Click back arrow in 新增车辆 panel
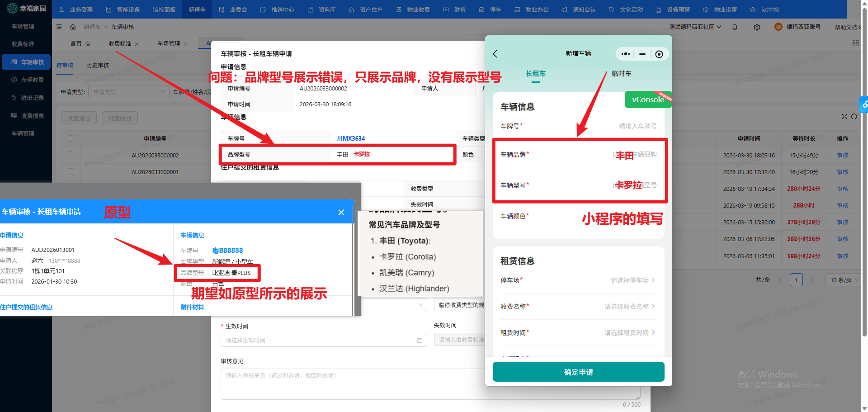868x412 pixels. pos(495,54)
